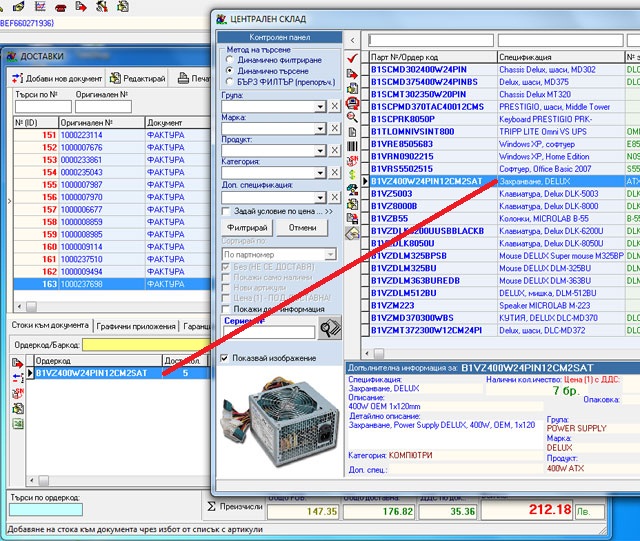Open the По партномер sort dropdown

[330, 254]
